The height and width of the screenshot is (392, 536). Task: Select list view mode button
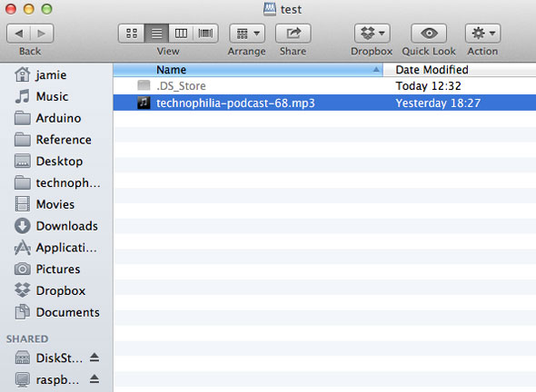[x=156, y=34]
